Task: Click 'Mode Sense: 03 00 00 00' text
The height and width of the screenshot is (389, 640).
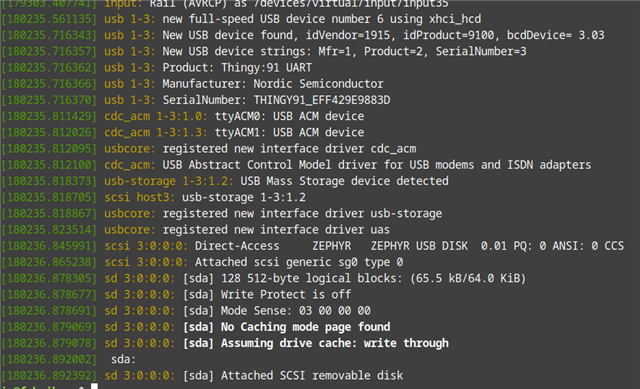Action: point(296,311)
